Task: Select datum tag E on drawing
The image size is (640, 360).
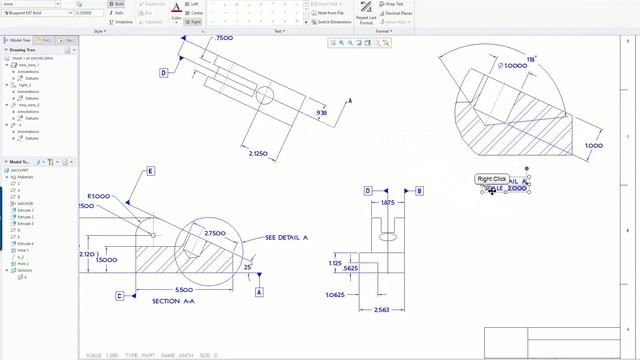Action: tap(150, 171)
